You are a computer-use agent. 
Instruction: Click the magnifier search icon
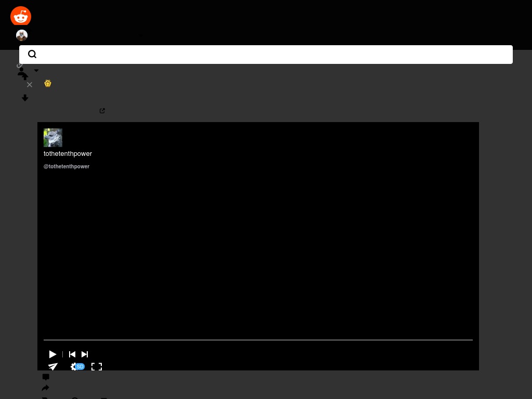point(32,54)
